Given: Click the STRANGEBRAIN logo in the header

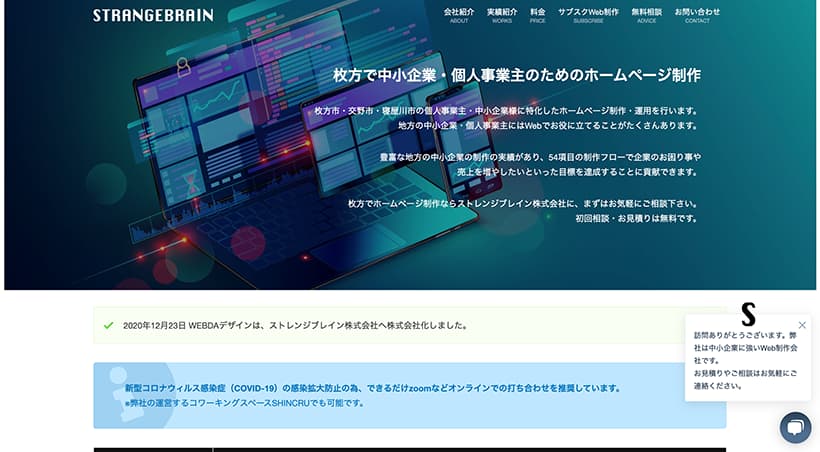Looking at the screenshot, I should point(152,16).
